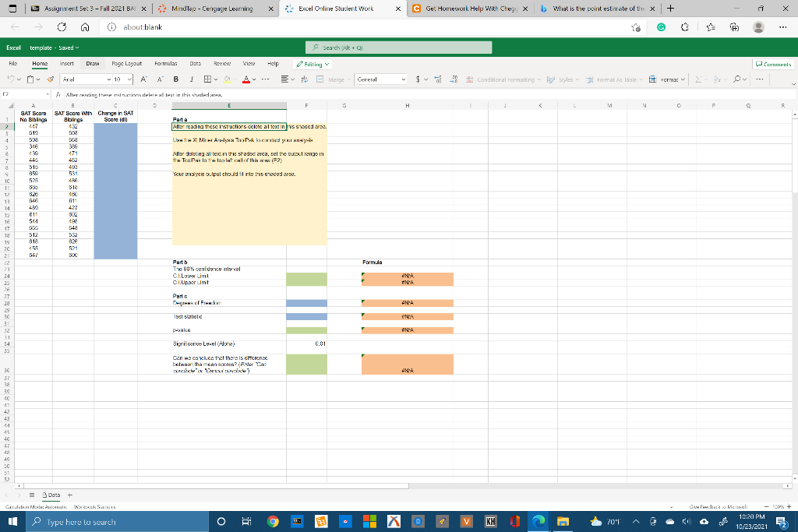Apply the yellow fill color

(x=227, y=79)
